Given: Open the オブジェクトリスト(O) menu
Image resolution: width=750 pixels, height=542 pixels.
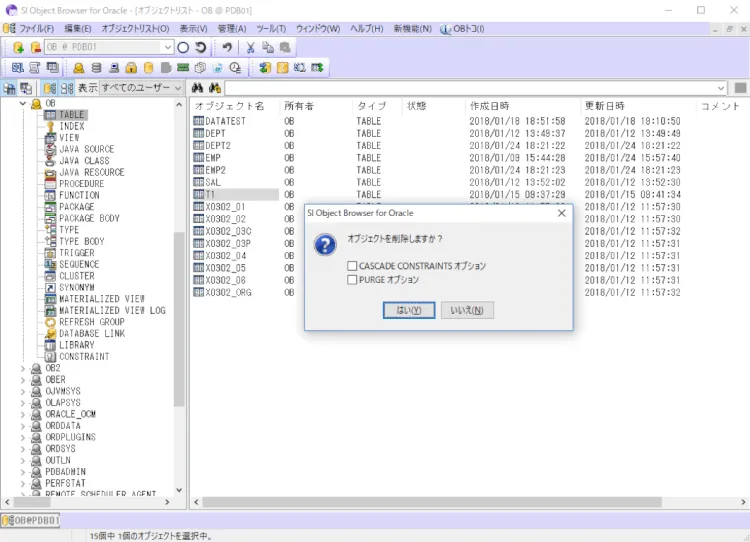Looking at the screenshot, I should [x=135, y=29].
